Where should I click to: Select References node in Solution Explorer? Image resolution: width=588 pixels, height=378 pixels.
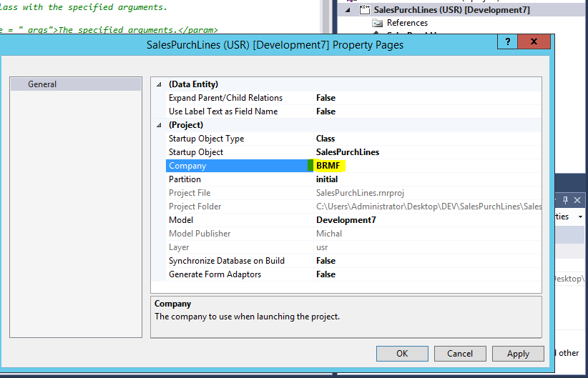click(x=407, y=23)
